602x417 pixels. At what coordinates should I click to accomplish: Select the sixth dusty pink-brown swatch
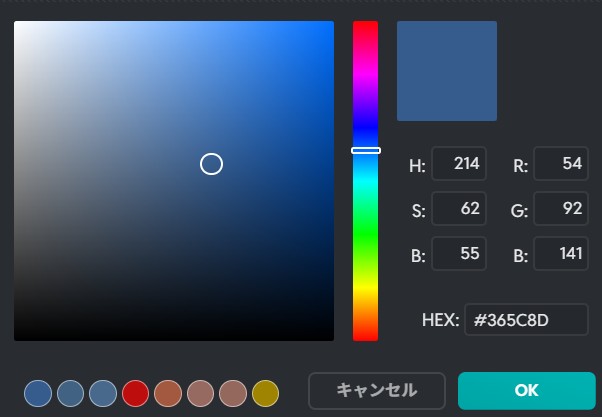tap(200, 393)
